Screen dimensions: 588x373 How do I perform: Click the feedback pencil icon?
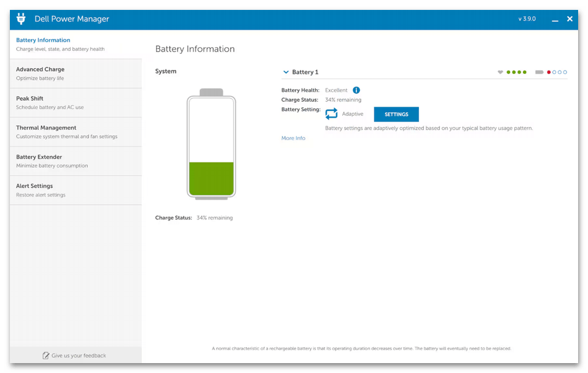click(46, 356)
